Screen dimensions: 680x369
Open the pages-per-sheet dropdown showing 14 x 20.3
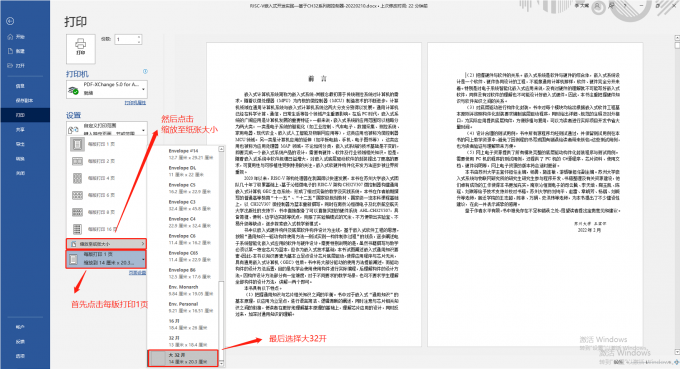(x=106, y=259)
